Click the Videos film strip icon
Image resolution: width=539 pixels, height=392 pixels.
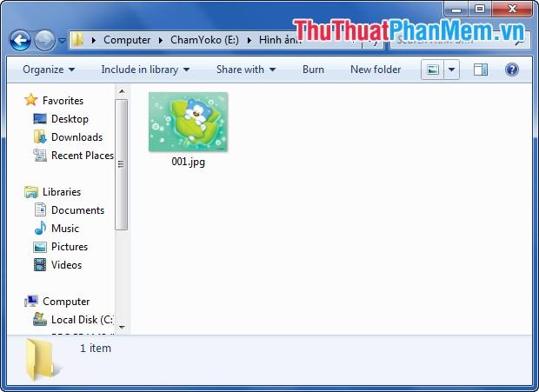click(x=40, y=264)
